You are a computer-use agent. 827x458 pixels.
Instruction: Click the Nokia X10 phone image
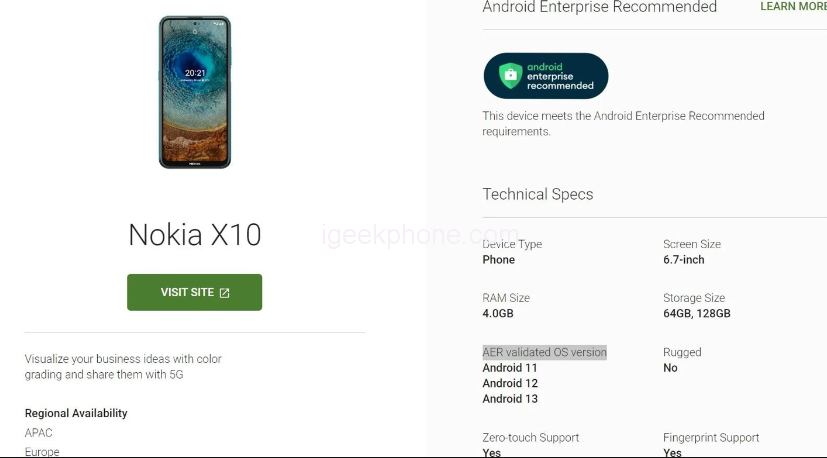(195, 92)
